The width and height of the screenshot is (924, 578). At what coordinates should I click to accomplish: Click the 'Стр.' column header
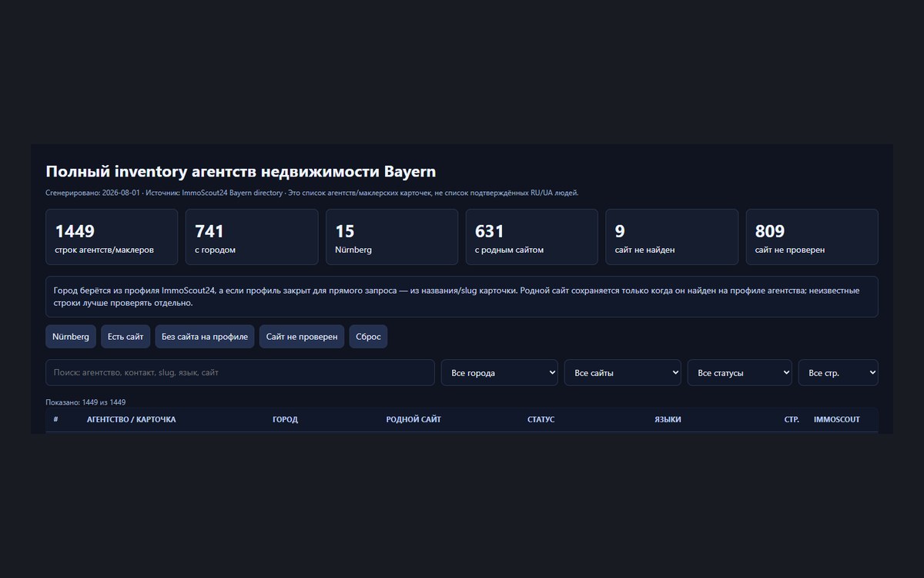click(x=792, y=419)
